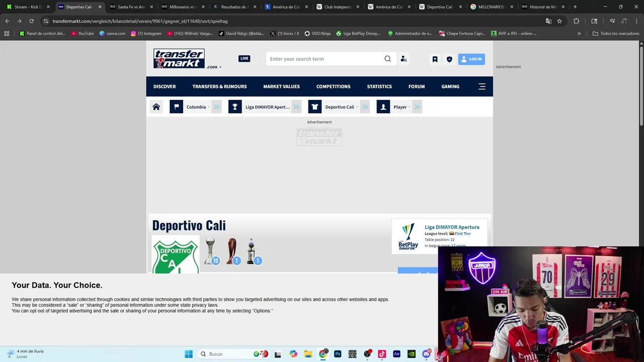The width and height of the screenshot is (644, 362).
Task: Click the trophy icon beside Liga DIMAYOR
Action: (x=235, y=107)
